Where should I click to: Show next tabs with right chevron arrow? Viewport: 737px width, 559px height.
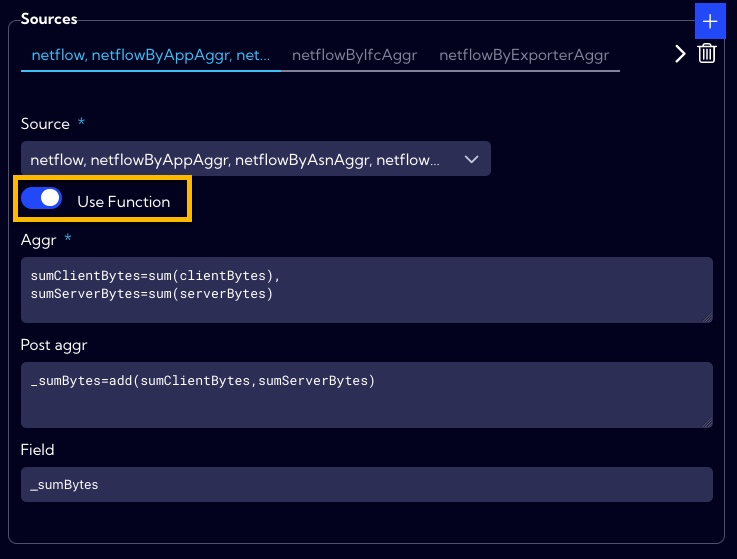680,54
